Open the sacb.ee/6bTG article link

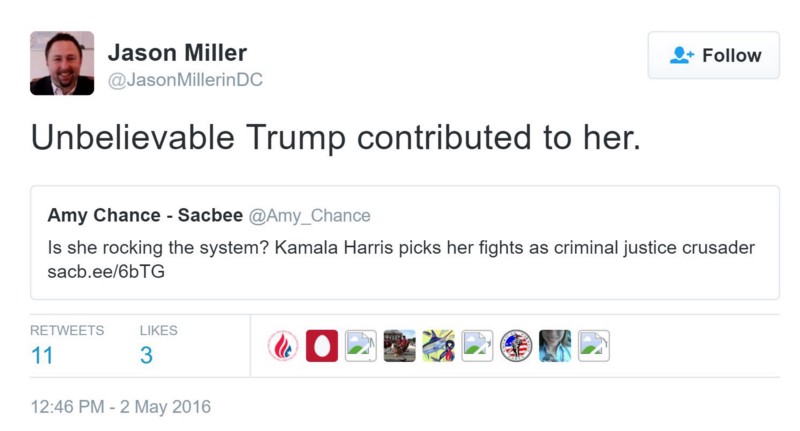[97, 269]
